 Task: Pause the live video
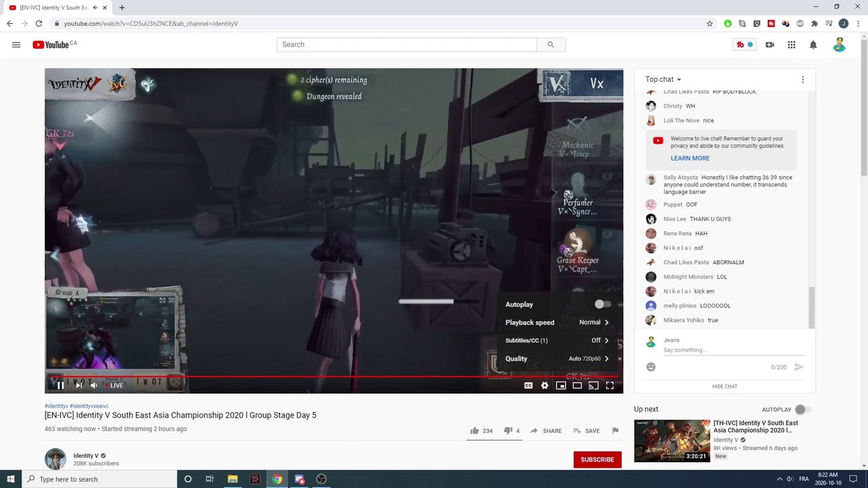point(60,385)
